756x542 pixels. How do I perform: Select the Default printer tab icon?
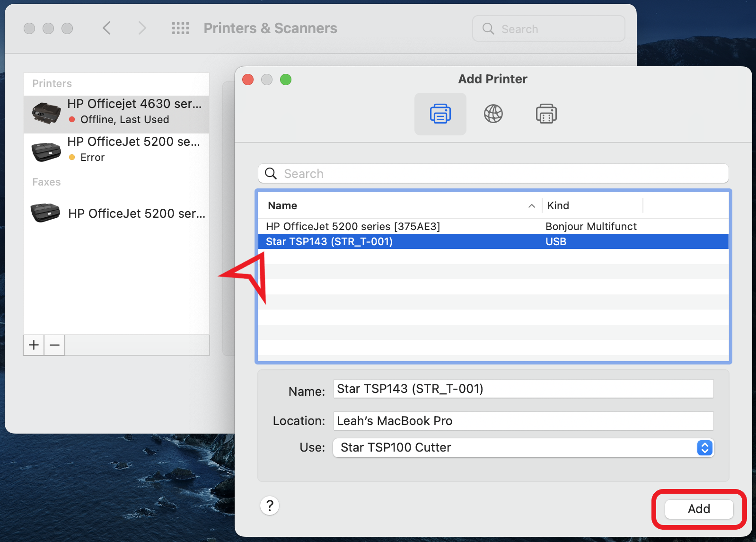(440, 114)
